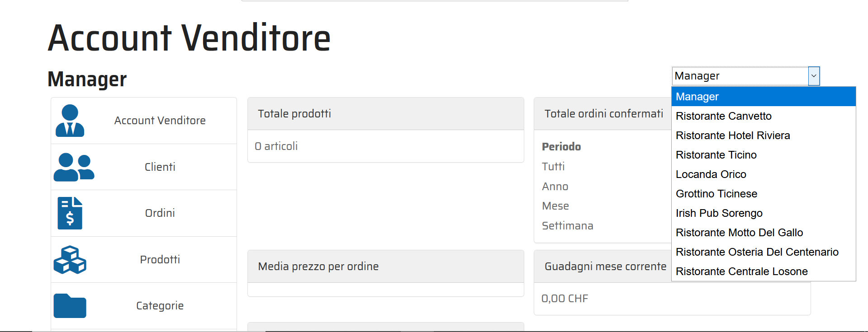Click the Clienti two-people icon
Image resolution: width=868 pixels, height=332 pixels.
(x=74, y=167)
